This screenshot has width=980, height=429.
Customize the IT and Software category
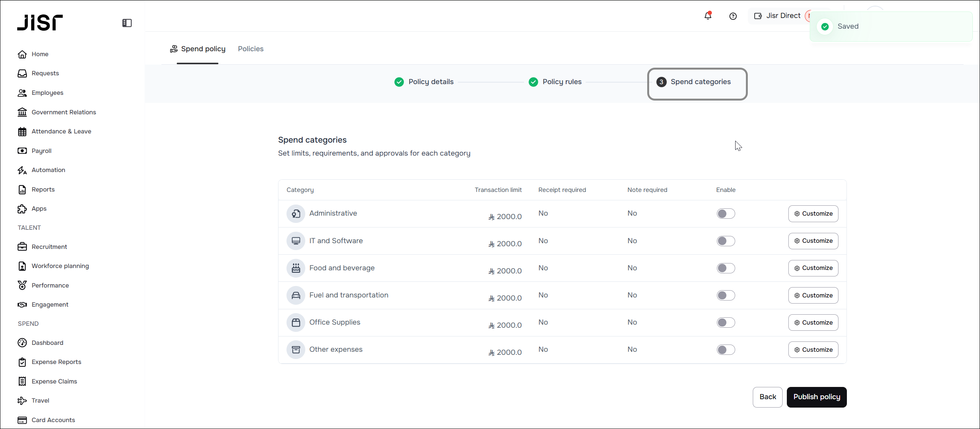click(x=813, y=241)
